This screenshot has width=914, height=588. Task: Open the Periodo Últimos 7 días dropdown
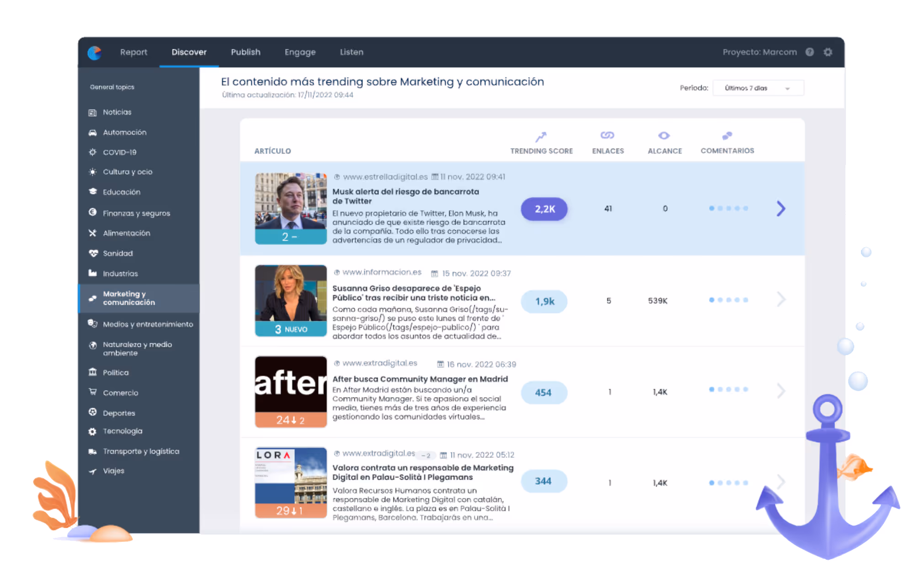point(758,88)
